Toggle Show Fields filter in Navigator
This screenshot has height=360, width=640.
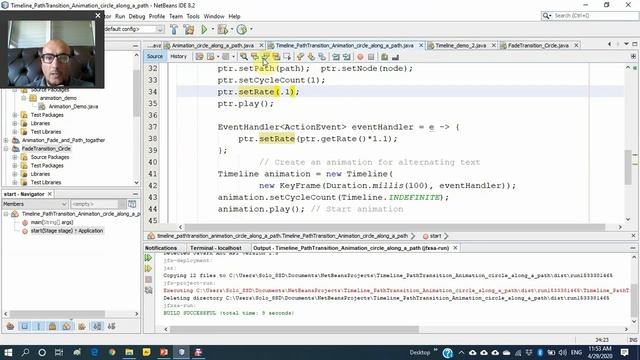click(24, 326)
